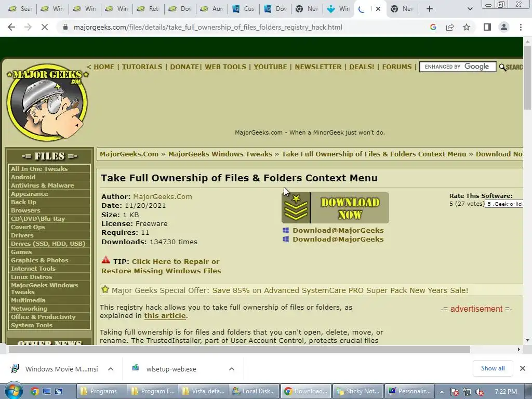Expand options for wlsetup-web.exe download
Screen dimensions: 532x399
(231, 369)
